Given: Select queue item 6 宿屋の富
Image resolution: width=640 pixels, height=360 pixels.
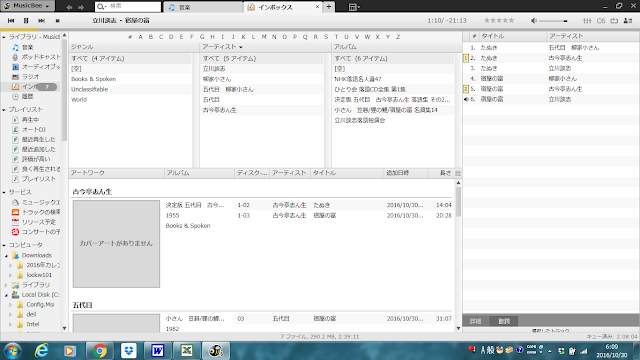Looking at the screenshot, I should (x=551, y=99).
